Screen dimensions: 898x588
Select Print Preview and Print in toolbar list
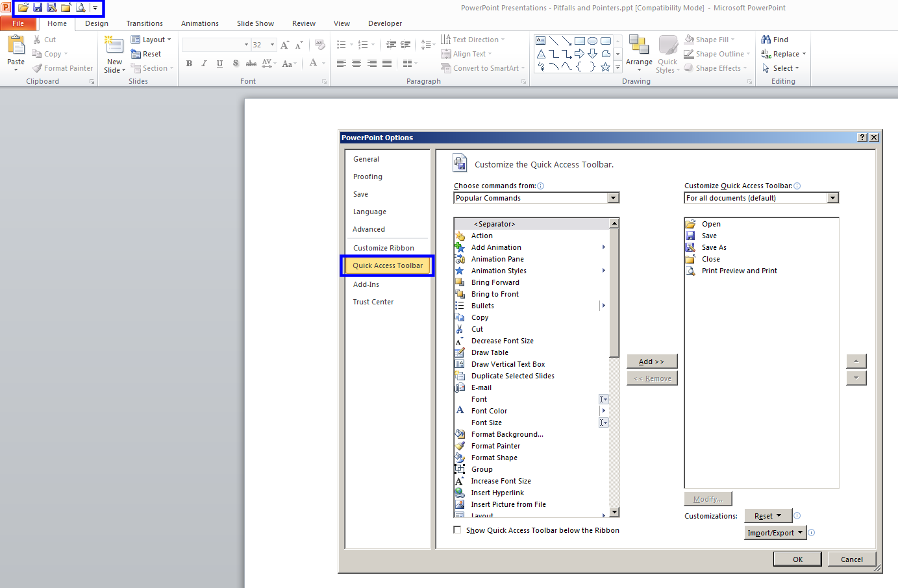740,271
